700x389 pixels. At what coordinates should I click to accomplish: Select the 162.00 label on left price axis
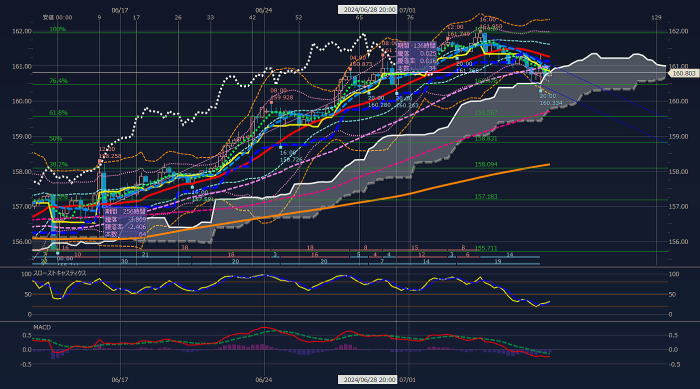[x=22, y=31]
